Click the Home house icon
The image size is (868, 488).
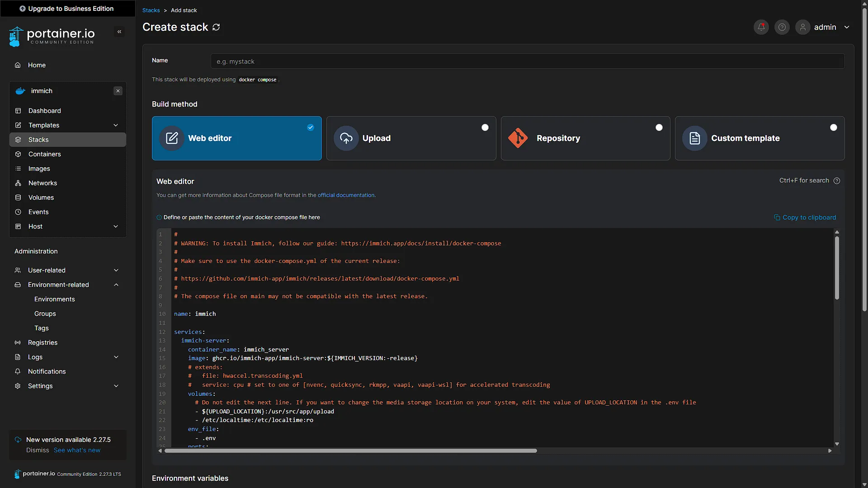click(x=18, y=65)
